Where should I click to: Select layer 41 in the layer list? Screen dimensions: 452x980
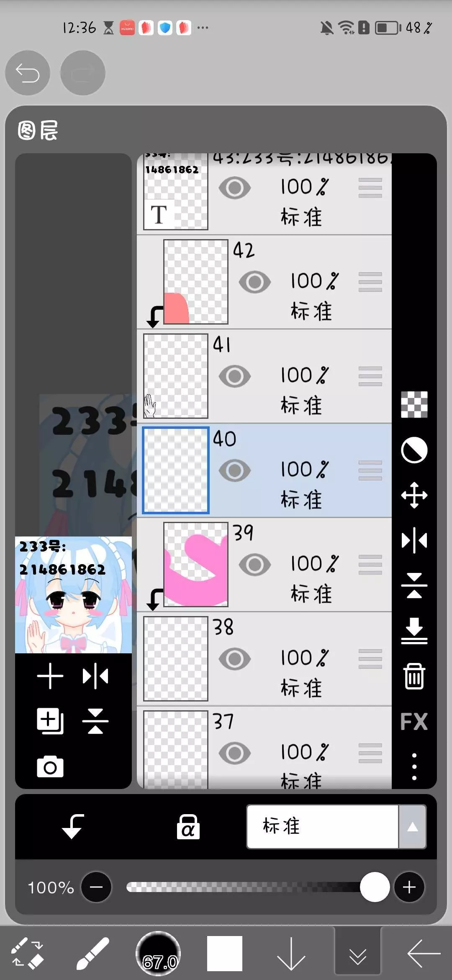point(264,376)
